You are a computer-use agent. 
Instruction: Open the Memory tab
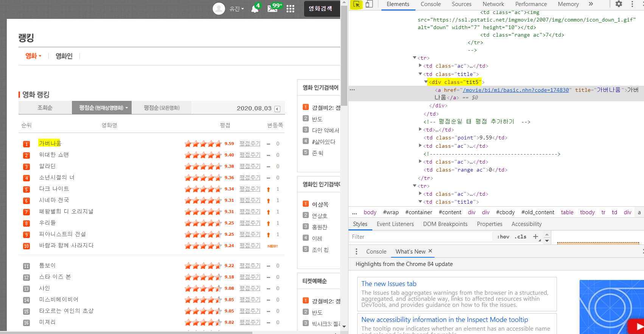[x=568, y=4]
